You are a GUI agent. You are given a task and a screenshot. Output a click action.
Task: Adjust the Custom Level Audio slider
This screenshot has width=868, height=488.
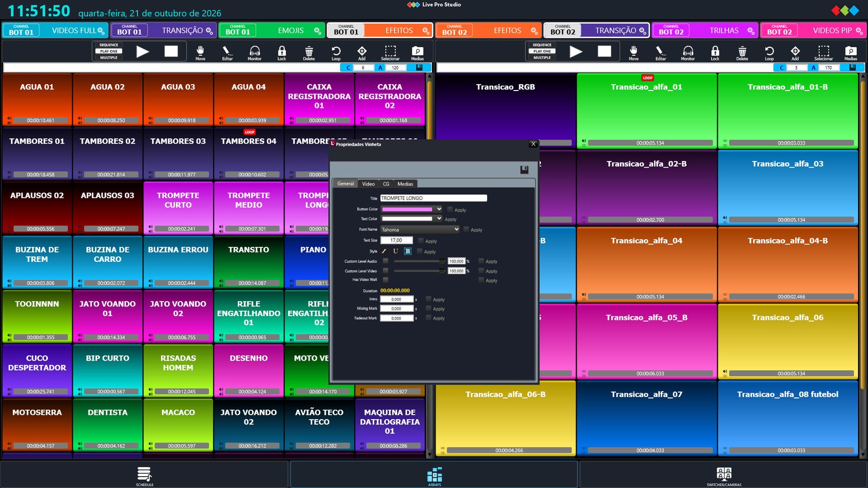click(x=420, y=261)
